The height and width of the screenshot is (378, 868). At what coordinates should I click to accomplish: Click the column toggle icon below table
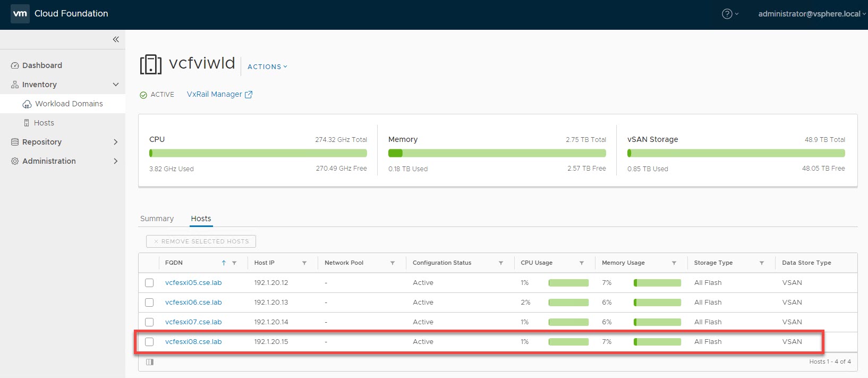150,362
